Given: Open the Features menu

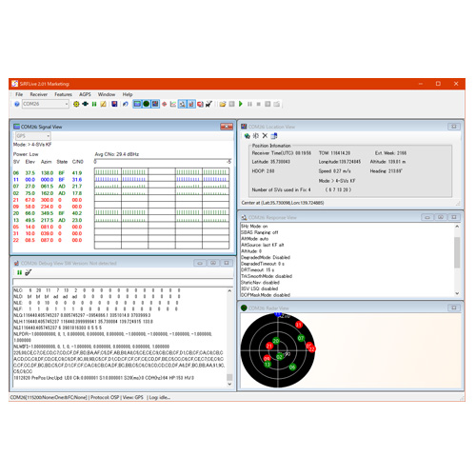Looking at the screenshot, I should click(63, 94).
